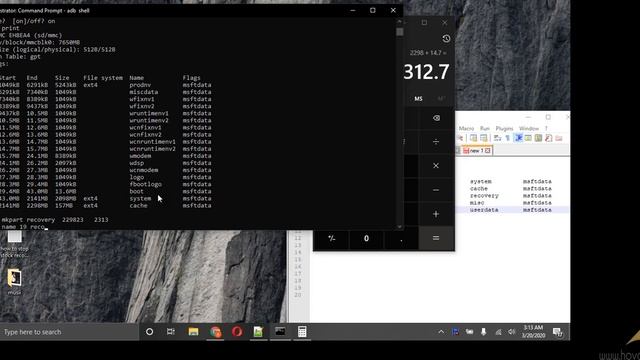Image resolution: width=640 pixels, height=360 pixels.
Task: Toggle Notepad++ word wrap icon
Action: pyautogui.click(x=497, y=138)
